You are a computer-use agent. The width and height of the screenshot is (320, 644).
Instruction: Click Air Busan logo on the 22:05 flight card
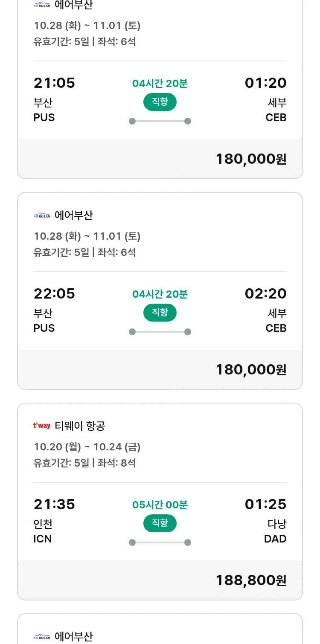(42, 215)
